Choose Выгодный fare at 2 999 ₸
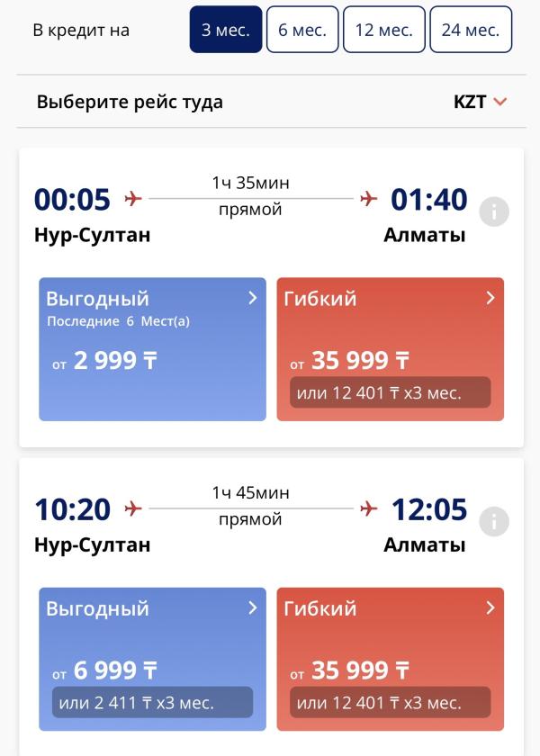 coord(152,360)
